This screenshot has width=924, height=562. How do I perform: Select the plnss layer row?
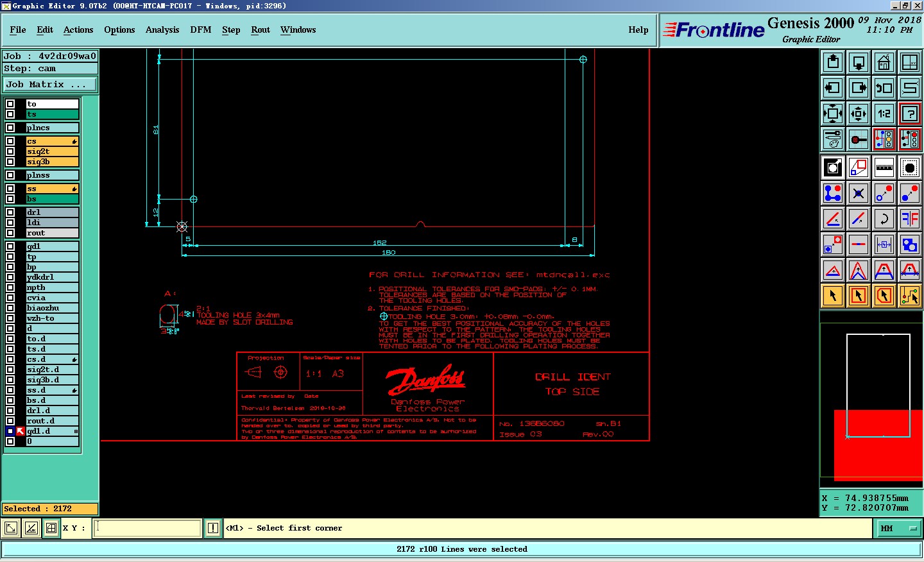pyautogui.click(x=52, y=175)
